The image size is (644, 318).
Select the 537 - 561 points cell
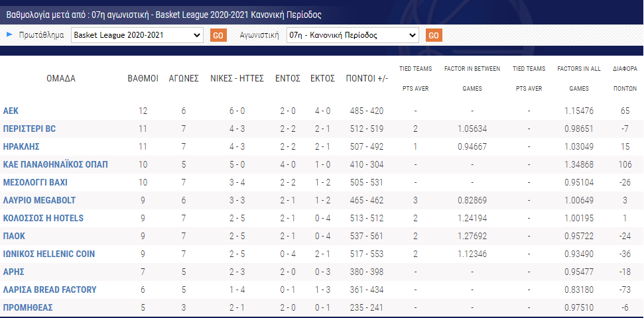367,236
